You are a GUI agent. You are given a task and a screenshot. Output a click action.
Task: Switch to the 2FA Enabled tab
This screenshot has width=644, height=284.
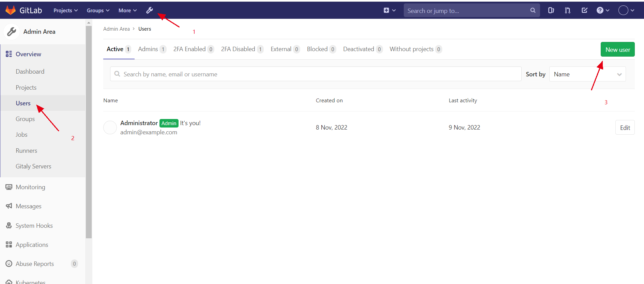tap(194, 49)
